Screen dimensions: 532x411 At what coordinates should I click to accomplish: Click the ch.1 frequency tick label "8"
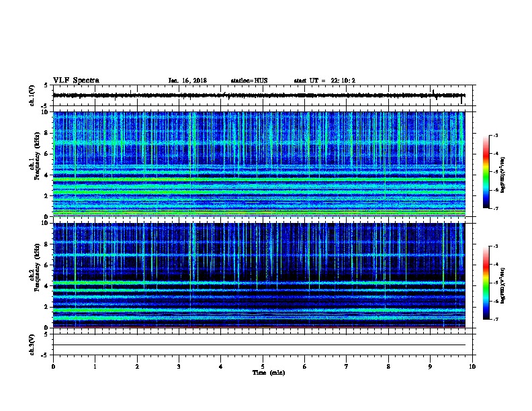[46, 133]
